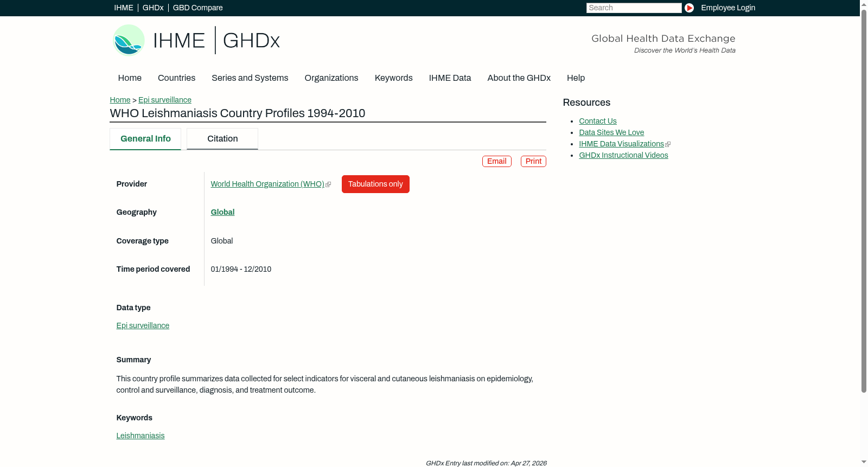Image resolution: width=868 pixels, height=467 pixels.
Task: Click the GHDx Entry last modified date text
Action: click(x=486, y=463)
